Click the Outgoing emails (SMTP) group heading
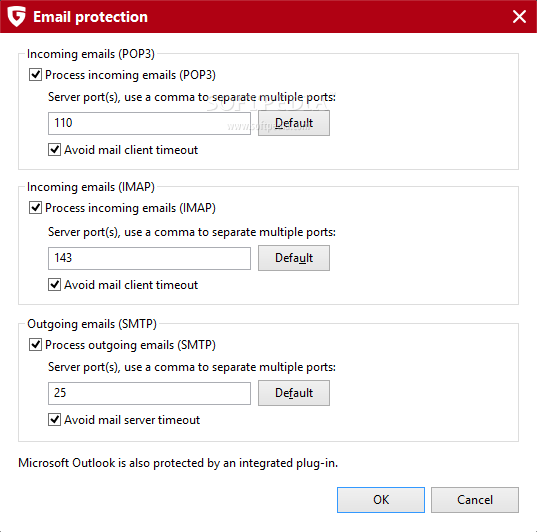This screenshot has width=537, height=532. (x=92, y=324)
